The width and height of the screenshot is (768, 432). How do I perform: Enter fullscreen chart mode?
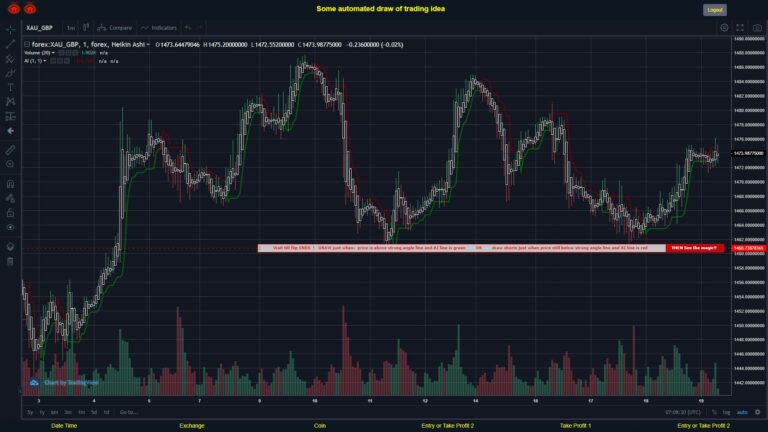[x=740, y=28]
